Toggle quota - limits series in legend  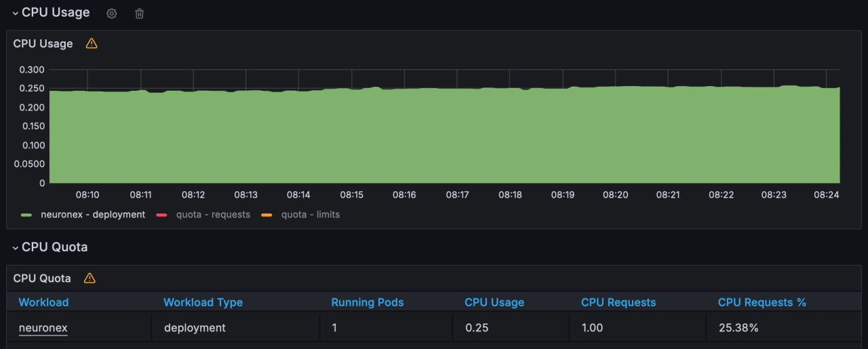[310, 215]
